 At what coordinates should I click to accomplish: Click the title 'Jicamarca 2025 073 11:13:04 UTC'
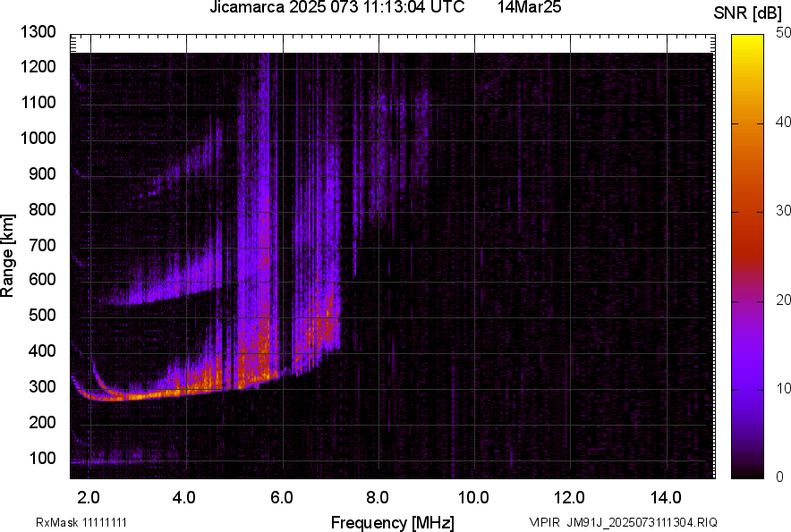pyautogui.click(x=337, y=7)
